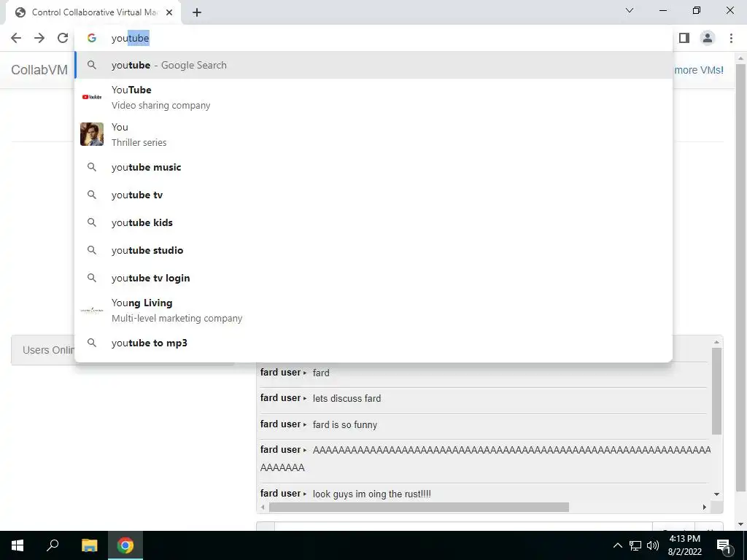This screenshot has width=747, height=560.
Task: Click the chat message 'lets discuss fard'
Action: tap(347, 399)
